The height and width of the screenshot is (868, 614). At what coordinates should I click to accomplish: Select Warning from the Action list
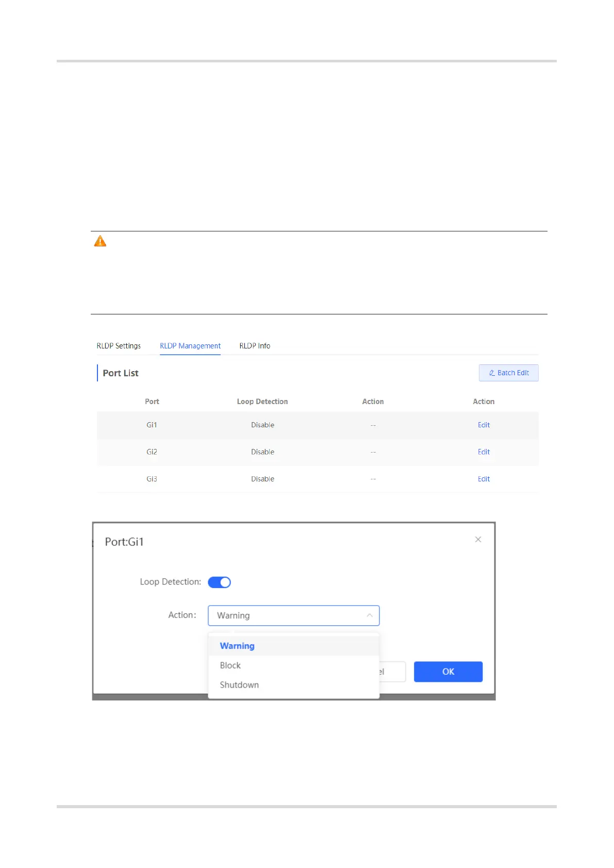[293, 646]
